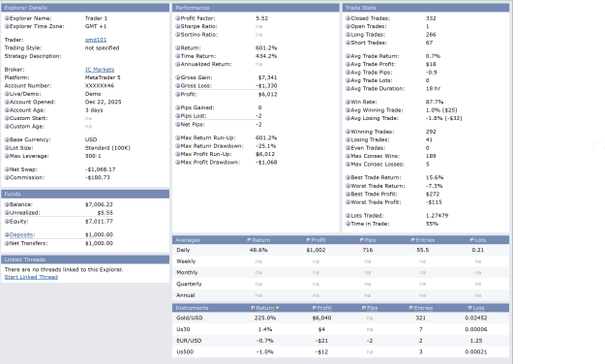The height and width of the screenshot is (364, 605).
Task: Click the info icon beside Avg Winning Trade
Action: [x=348, y=110]
